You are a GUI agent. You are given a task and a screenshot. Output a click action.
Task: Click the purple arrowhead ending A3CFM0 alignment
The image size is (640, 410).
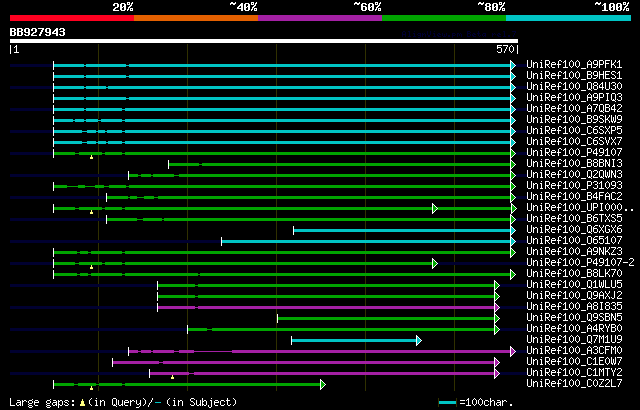click(x=513, y=351)
